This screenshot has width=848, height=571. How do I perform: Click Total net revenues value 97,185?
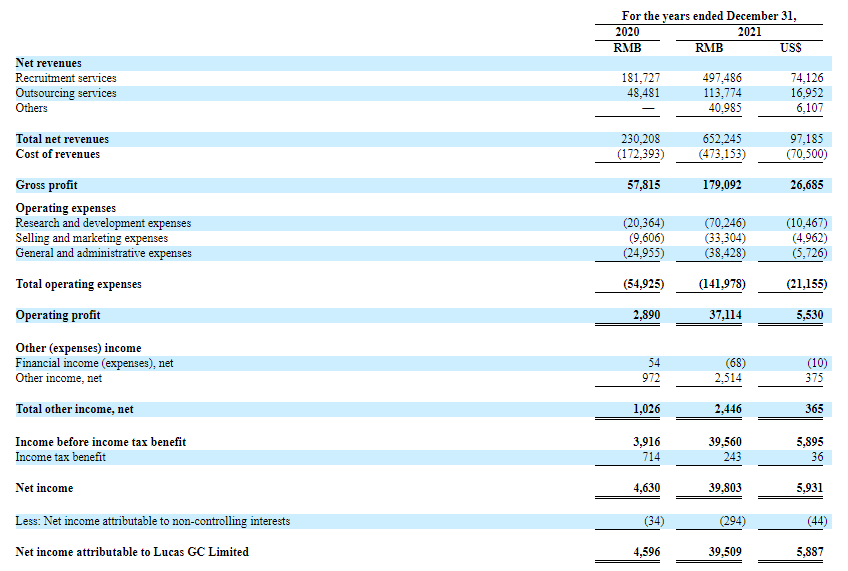point(807,140)
